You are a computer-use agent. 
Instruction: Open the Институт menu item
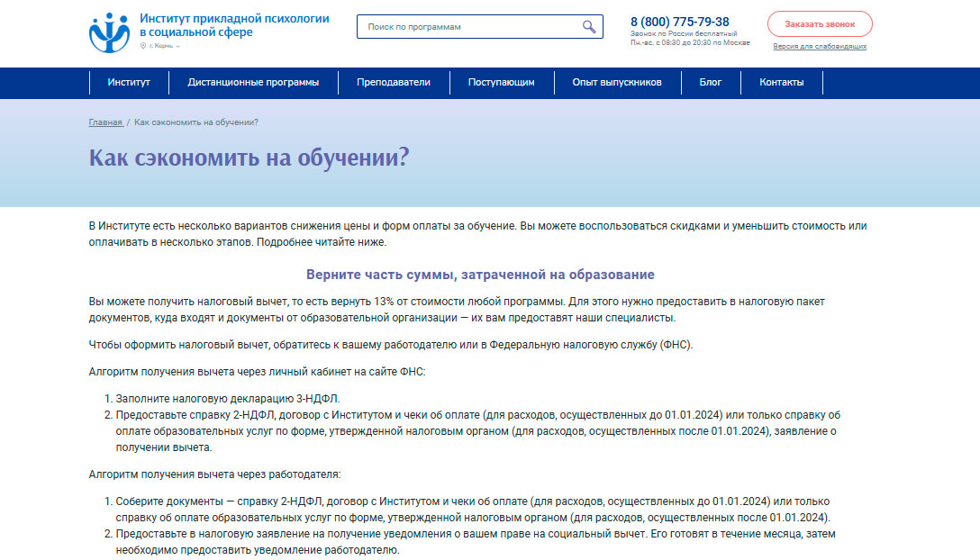[x=129, y=83]
